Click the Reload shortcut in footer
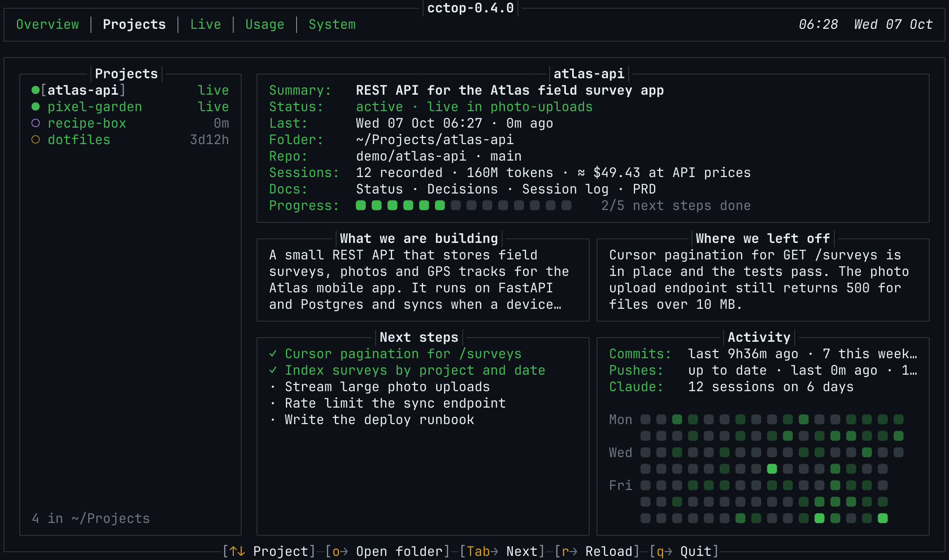This screenshot has width=949, height=560. (597, 551)
